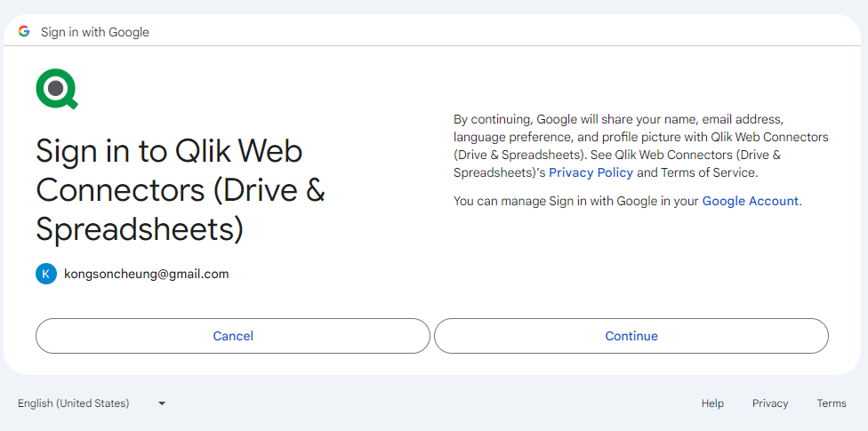The image size is (868, 431).
Task: Open the Google Account link
Action: 750,201
